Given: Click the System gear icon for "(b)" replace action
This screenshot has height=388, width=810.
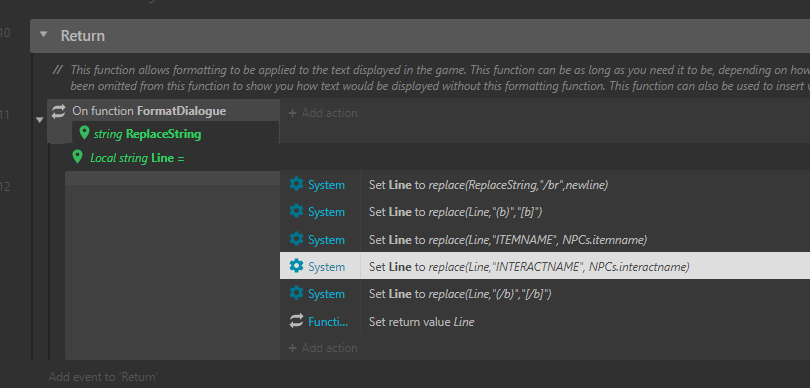Looking at the screenshot, I should pos(296,211).
